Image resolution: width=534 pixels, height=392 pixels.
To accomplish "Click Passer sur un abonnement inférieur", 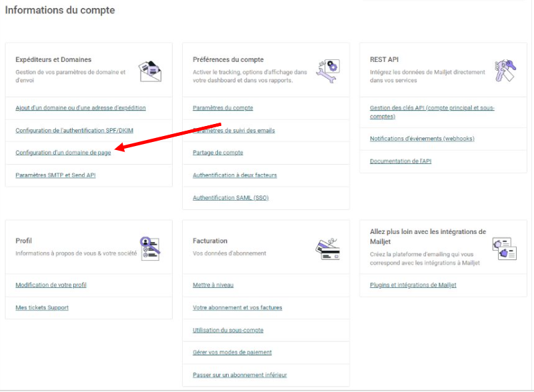I will point(240,375).
